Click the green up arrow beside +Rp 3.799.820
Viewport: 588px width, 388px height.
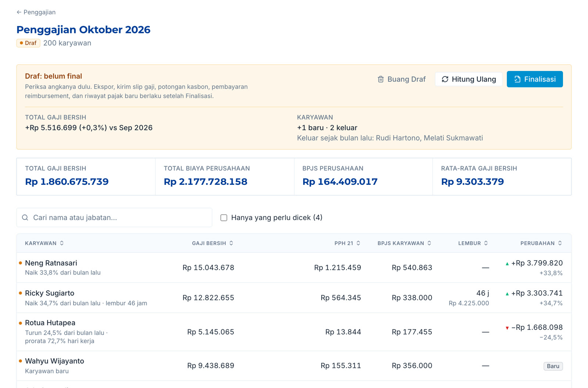tap(507, 264)
